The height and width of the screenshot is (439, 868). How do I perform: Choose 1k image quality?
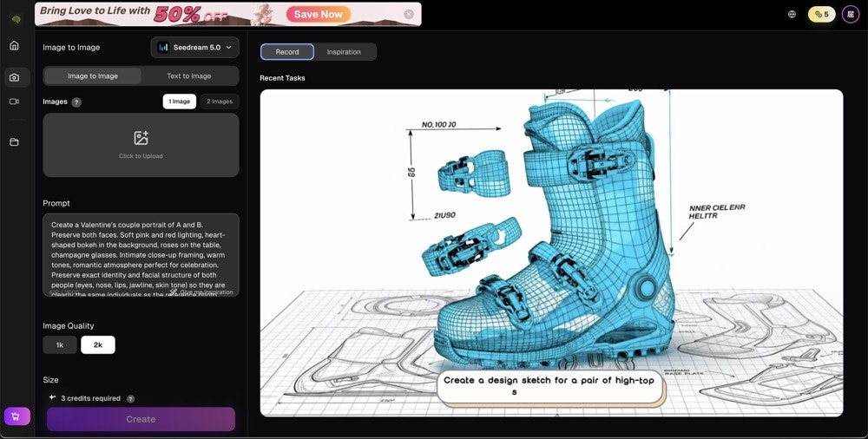[x=60, y=345]
